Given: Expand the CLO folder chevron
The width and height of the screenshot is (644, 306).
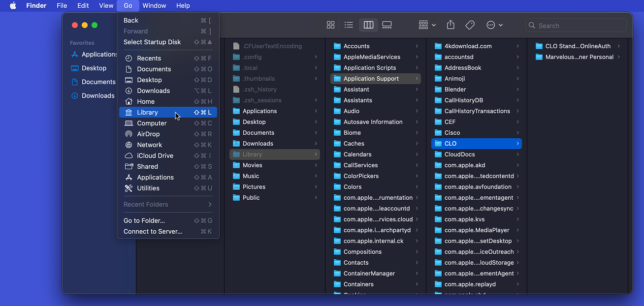Looking at the screenshot, I should pyautogui.click(x=519, y=143).
